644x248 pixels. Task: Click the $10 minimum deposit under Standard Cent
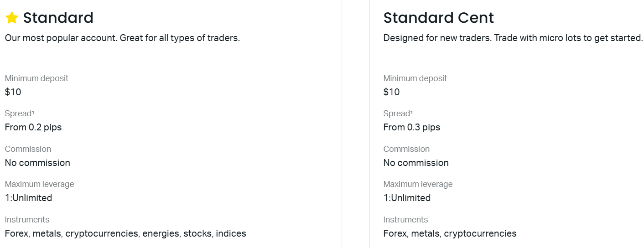pyautogui.click(x=392, y=92)
